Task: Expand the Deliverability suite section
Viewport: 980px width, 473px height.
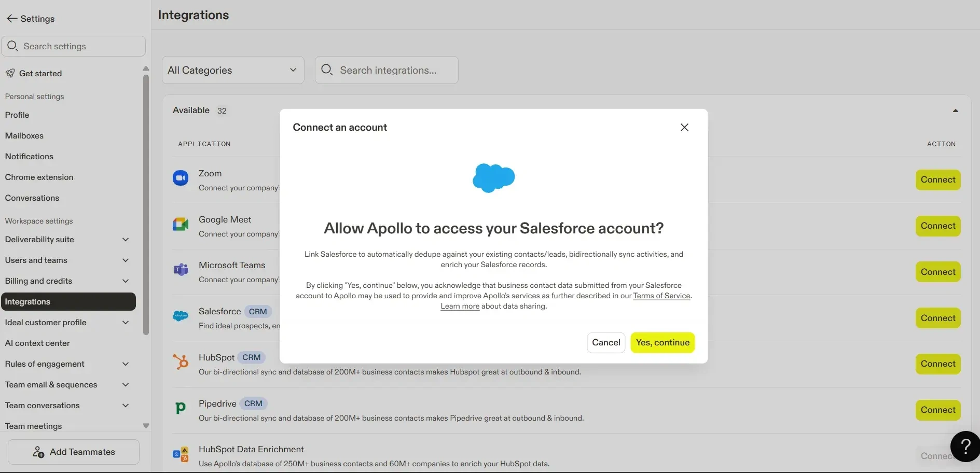Action: coord(126,240)
